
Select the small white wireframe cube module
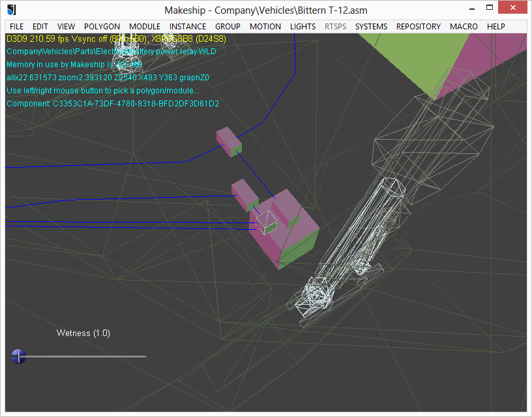pyautogui.click(x=267, y=223)
